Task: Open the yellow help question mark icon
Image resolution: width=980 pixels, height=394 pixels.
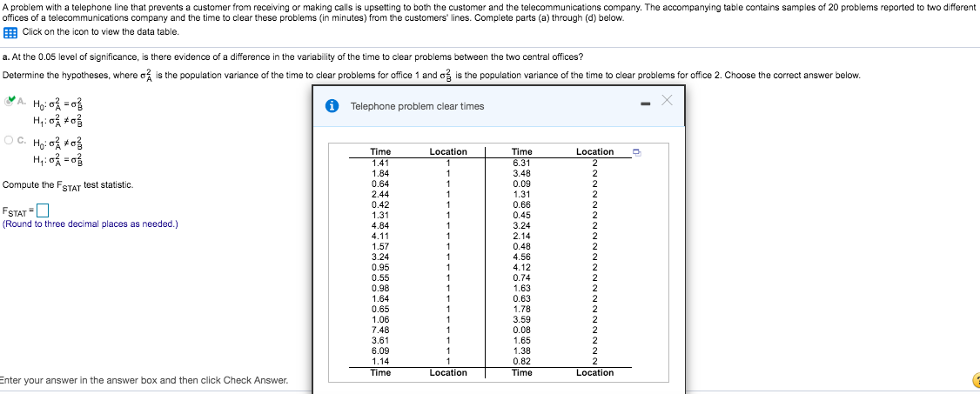Action: (976, 380)
